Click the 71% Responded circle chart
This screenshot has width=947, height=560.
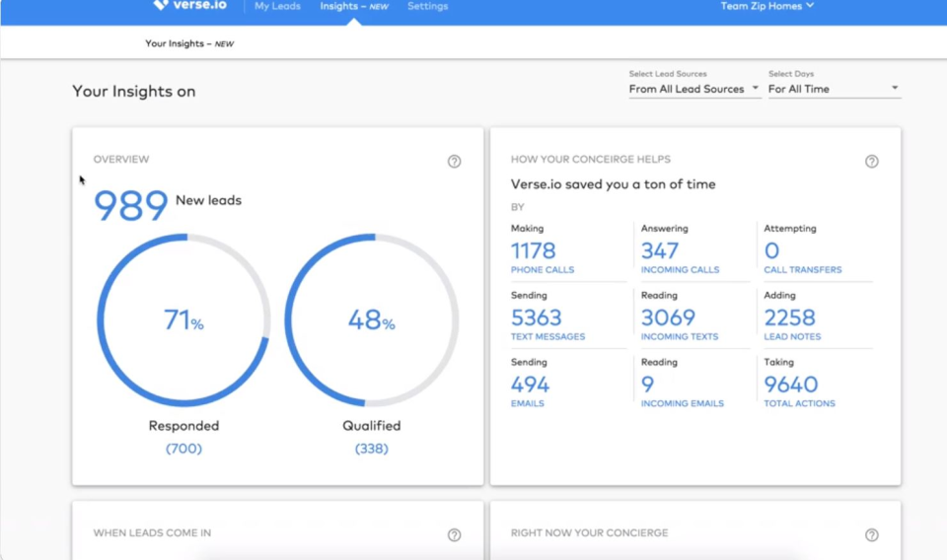183,319
